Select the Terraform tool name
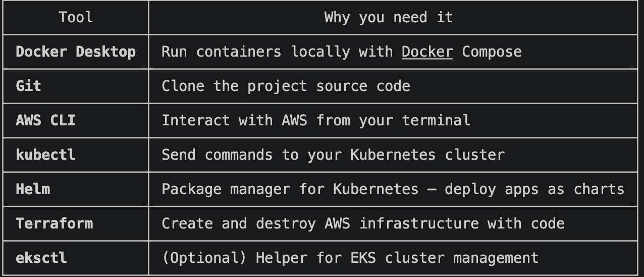 [x=54, y=223]
